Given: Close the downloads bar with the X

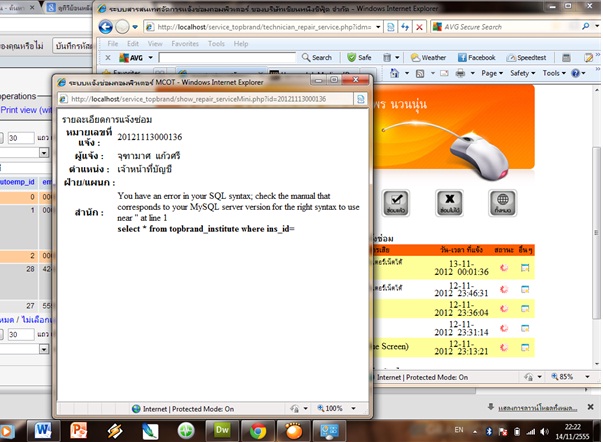Looking at the screenshot, I should pyautogui.click(x=590, y=407).
